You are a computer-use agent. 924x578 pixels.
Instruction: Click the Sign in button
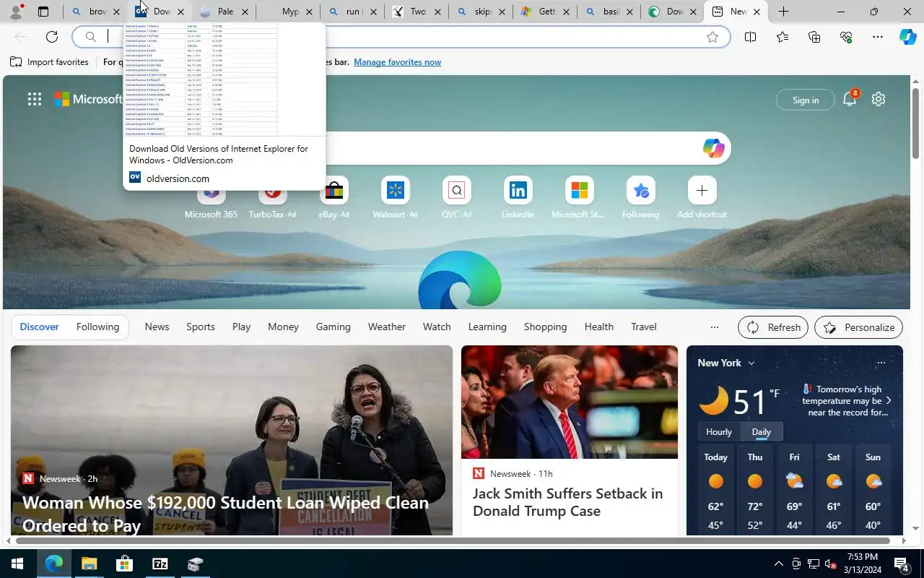[x=805, y=100]
